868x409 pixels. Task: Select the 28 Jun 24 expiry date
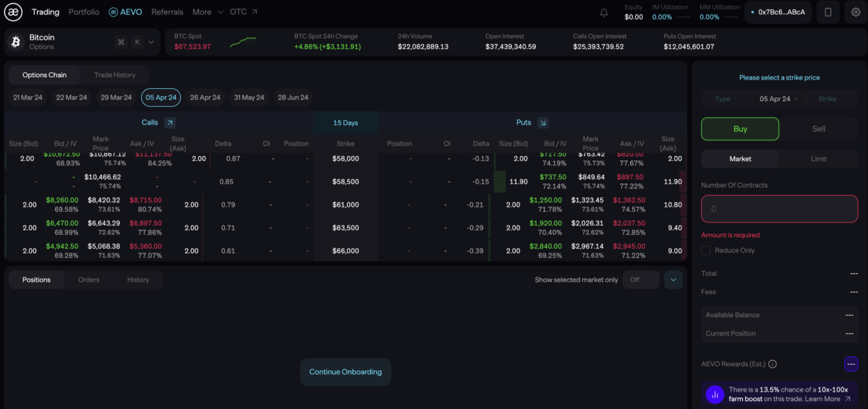pos(293,98)
